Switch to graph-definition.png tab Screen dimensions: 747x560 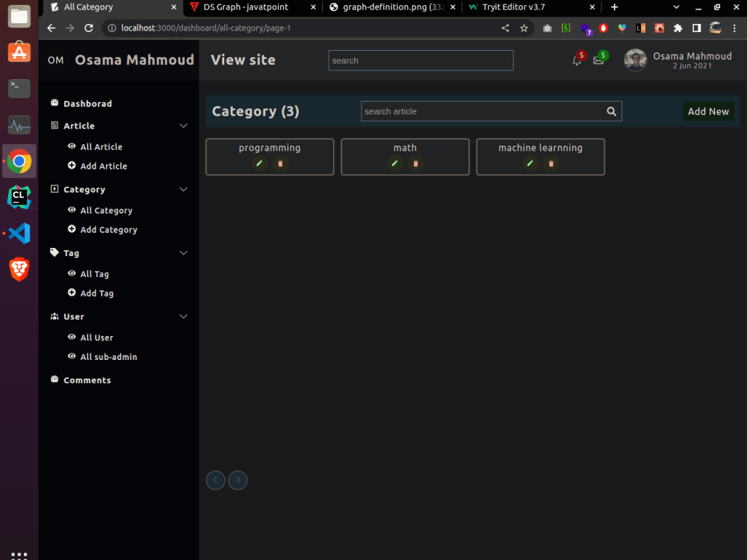[x=393, y=7]
